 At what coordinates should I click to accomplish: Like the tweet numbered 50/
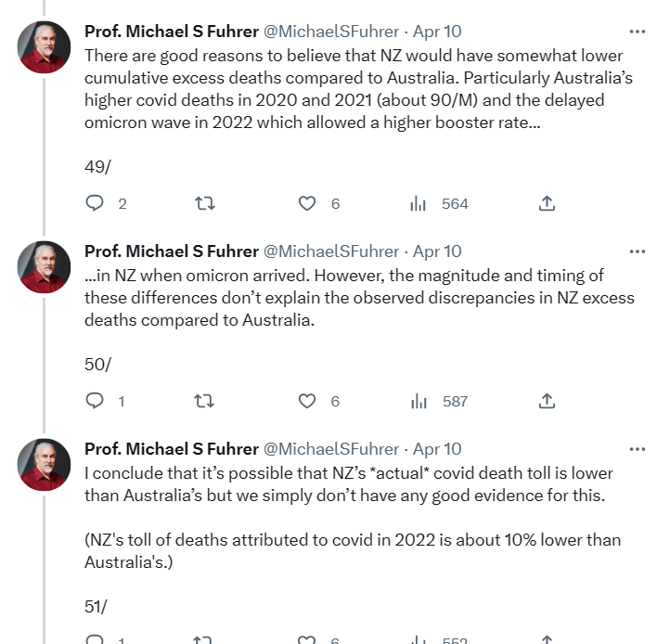307,401
